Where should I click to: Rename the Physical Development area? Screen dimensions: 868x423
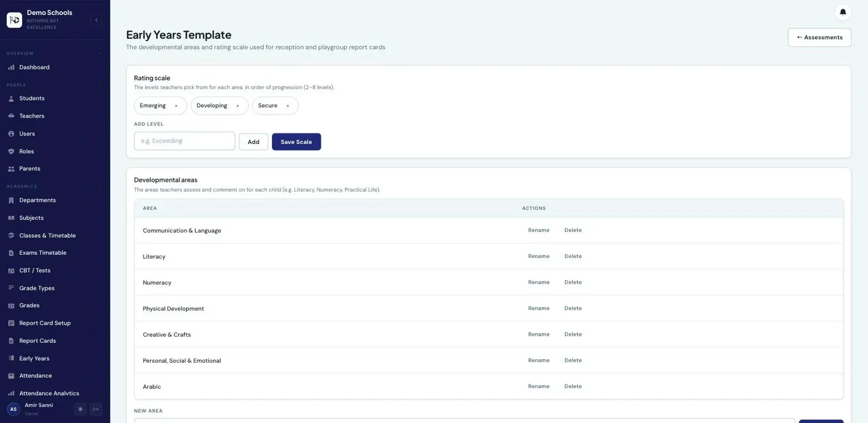click(538, 308)
